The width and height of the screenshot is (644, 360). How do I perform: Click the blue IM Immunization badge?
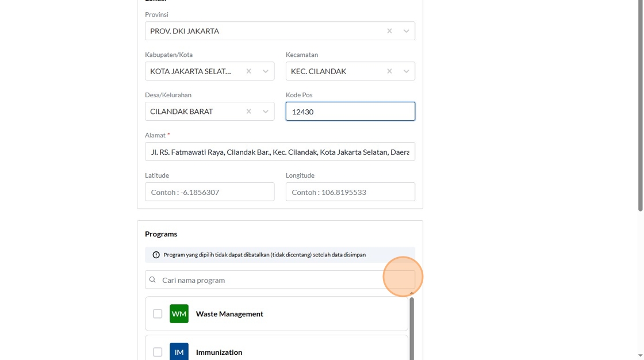tap(179, 352)
